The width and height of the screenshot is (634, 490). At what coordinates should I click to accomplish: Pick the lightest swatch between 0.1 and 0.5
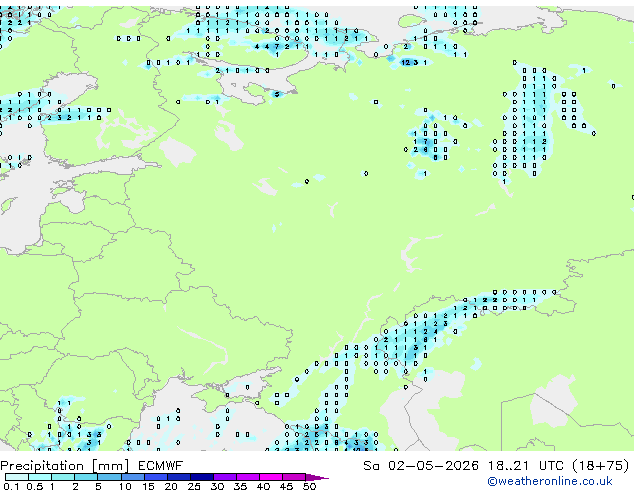point(17,477)
